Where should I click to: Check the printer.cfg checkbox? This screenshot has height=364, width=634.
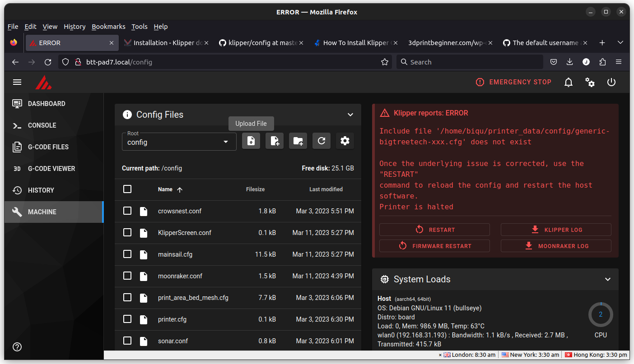127,319
